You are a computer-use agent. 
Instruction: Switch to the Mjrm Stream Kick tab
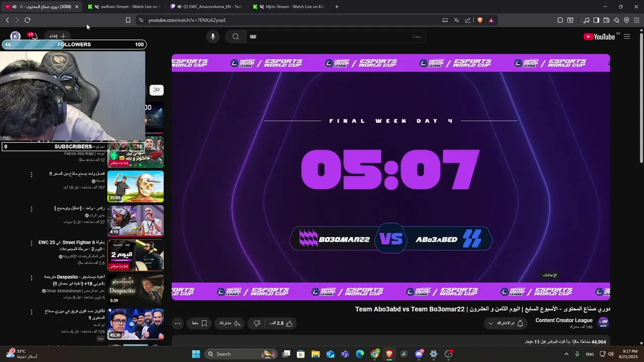pos(289,7)
